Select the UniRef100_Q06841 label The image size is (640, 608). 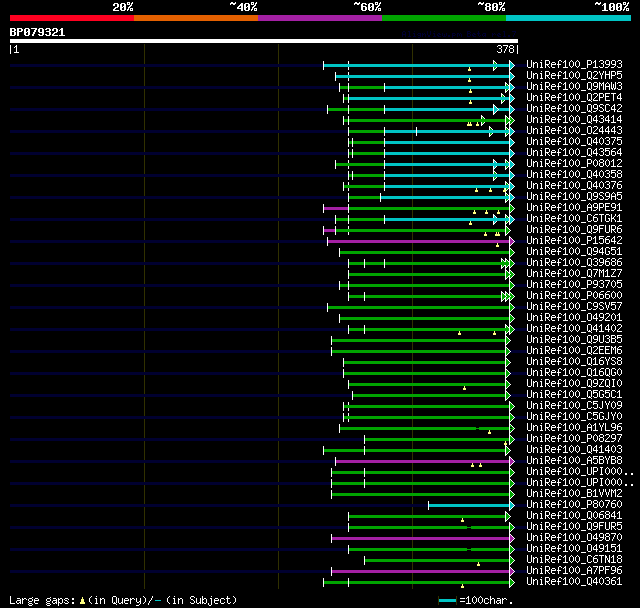coord(574,516)
